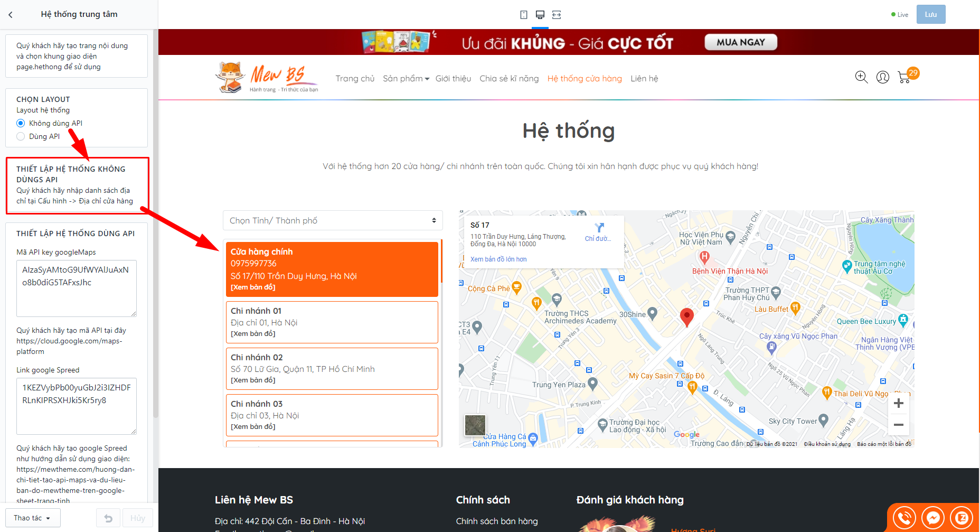This screenshot has height=532, width=980.
Task: Click the map zoom in plus button
Action: click(898, 404)
